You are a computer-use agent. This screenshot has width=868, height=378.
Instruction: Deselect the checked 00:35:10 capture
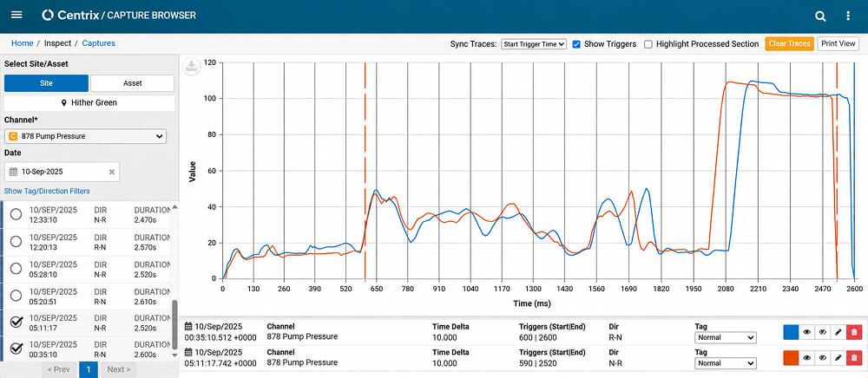(x=16, y=349)
